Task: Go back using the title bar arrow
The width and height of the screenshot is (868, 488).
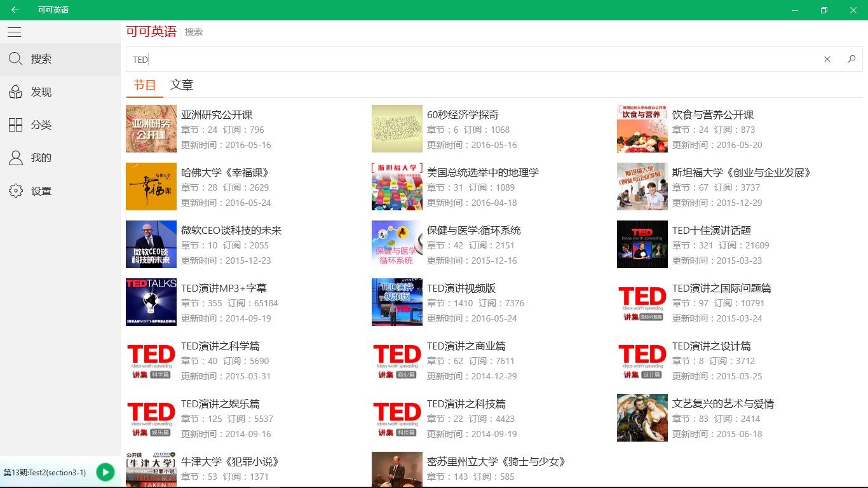Action: click(x=15, y=10)
